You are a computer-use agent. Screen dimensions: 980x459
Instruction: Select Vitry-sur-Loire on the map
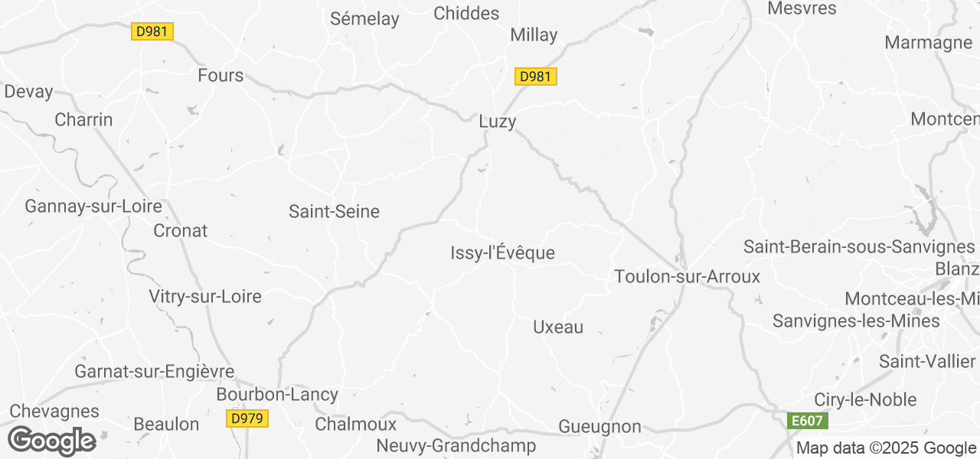click(205, 297)
